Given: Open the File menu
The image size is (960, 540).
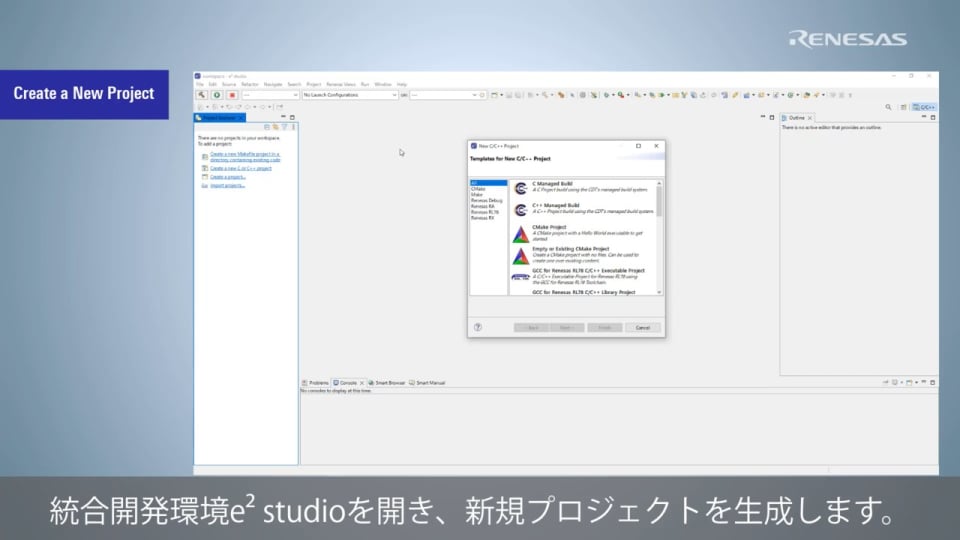Looking at the screenshot, I should point(200,84).
